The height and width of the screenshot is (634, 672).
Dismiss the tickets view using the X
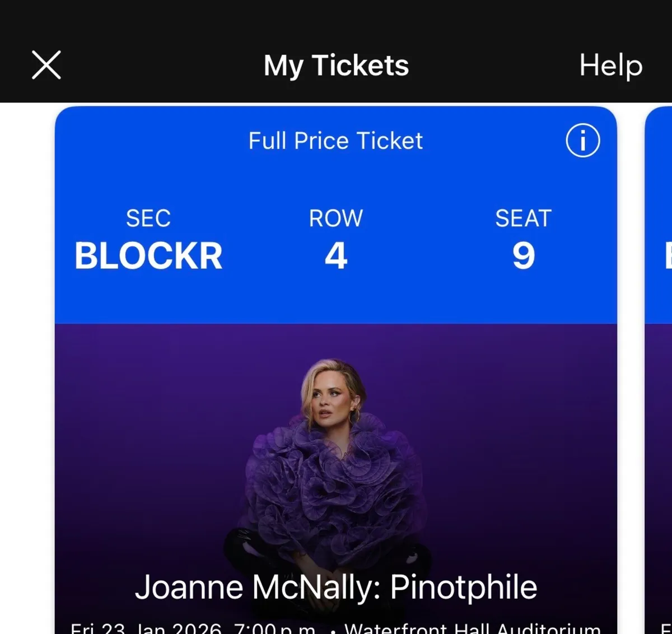coord(46,64)
